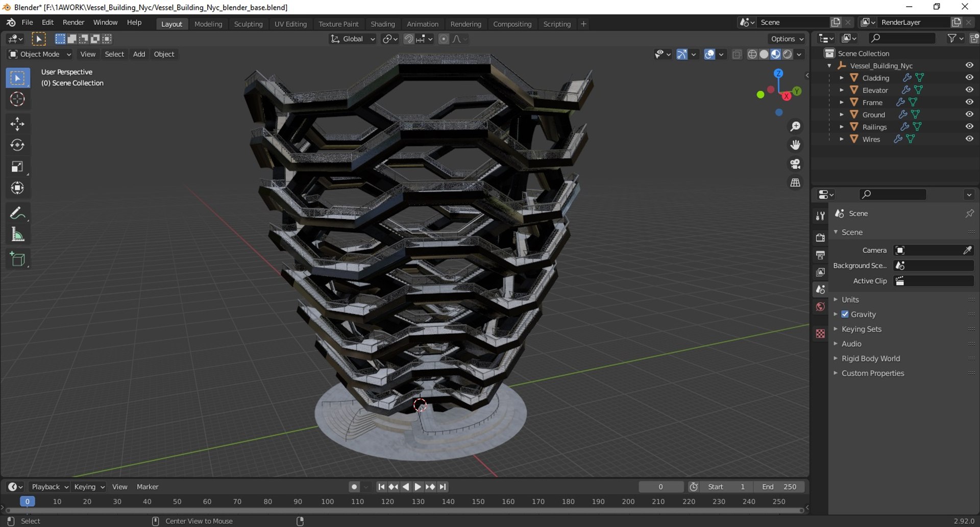The image size is (980, 527).
Task: Select the Transform tool
Action: tap(17, 188)
